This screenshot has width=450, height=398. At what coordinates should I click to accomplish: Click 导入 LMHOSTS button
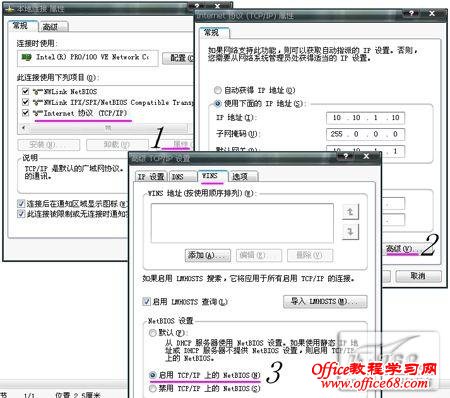(x=325, y=302)
